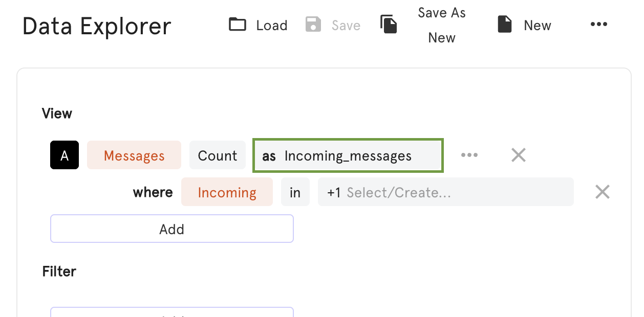Click the New label in toolbar
This screenshot has height=317, width=644.
(x=538, y=25)
